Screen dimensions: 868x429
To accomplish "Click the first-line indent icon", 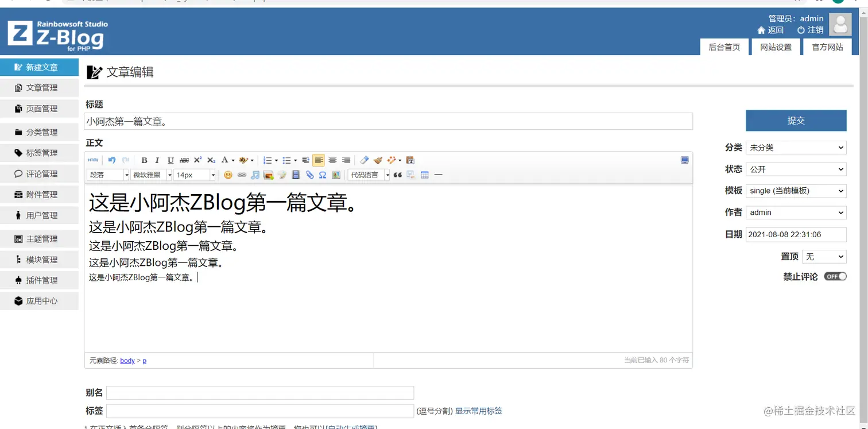I will pyautogui.click(x=305, y=160).
